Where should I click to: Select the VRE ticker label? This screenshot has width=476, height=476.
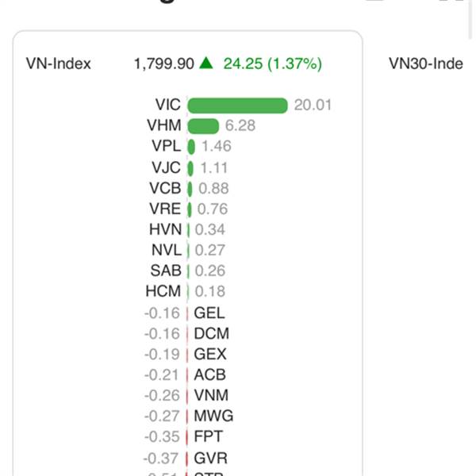point(165,209)
